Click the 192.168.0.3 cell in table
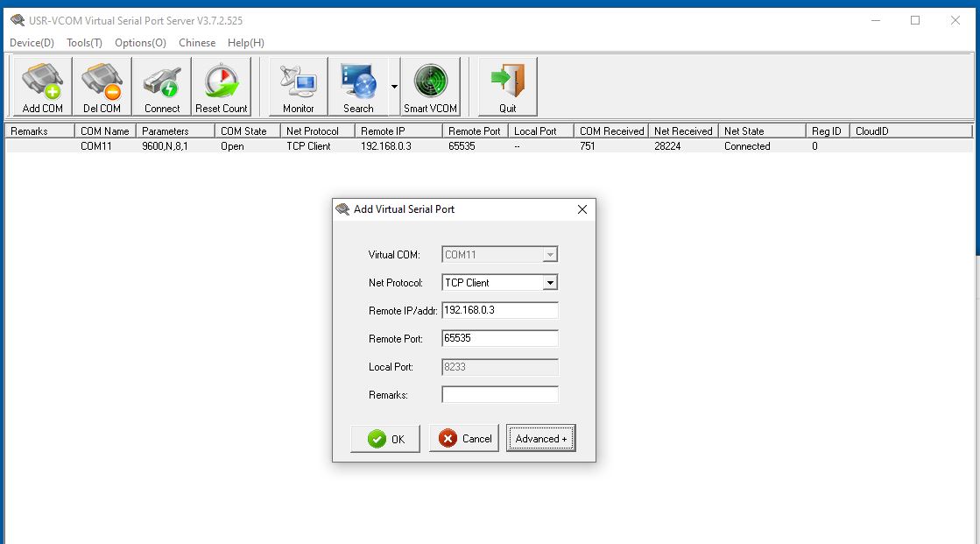 pyautogui.click(x=386, y=146)
